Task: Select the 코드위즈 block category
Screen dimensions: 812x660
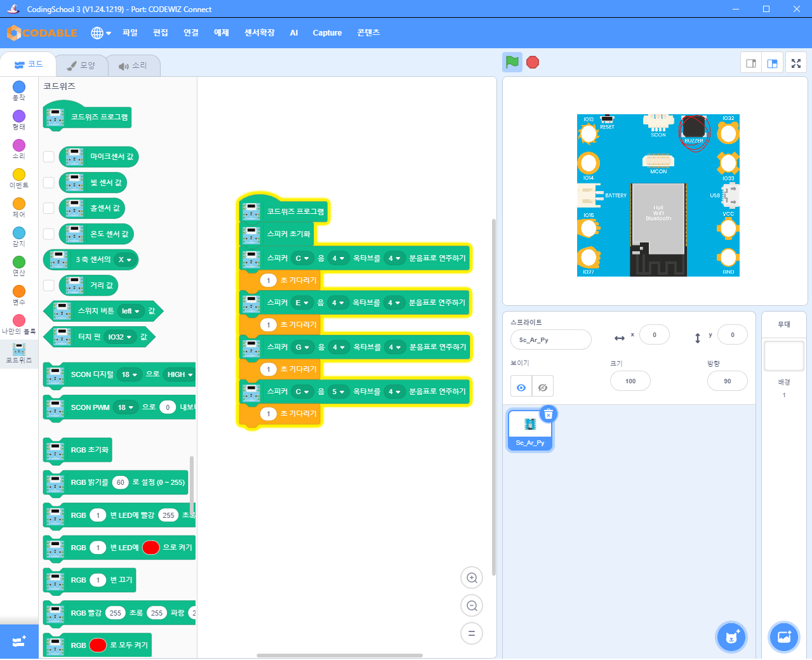Action: 19,353
